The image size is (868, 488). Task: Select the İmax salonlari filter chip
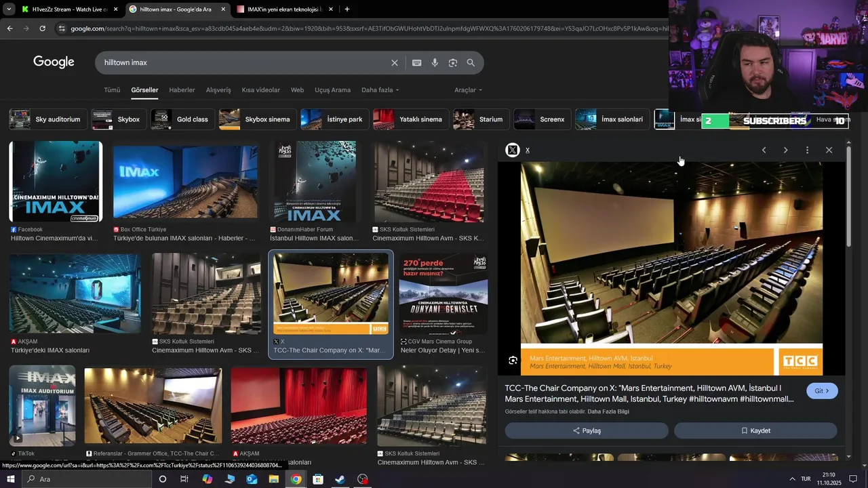tap(612, 119)
